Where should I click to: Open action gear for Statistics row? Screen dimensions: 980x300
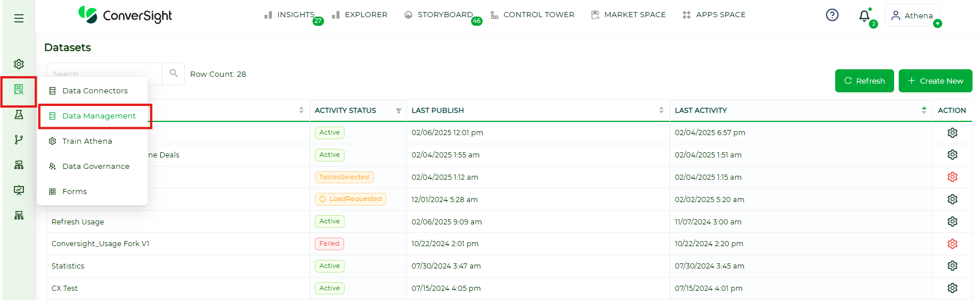pos(952,266)
